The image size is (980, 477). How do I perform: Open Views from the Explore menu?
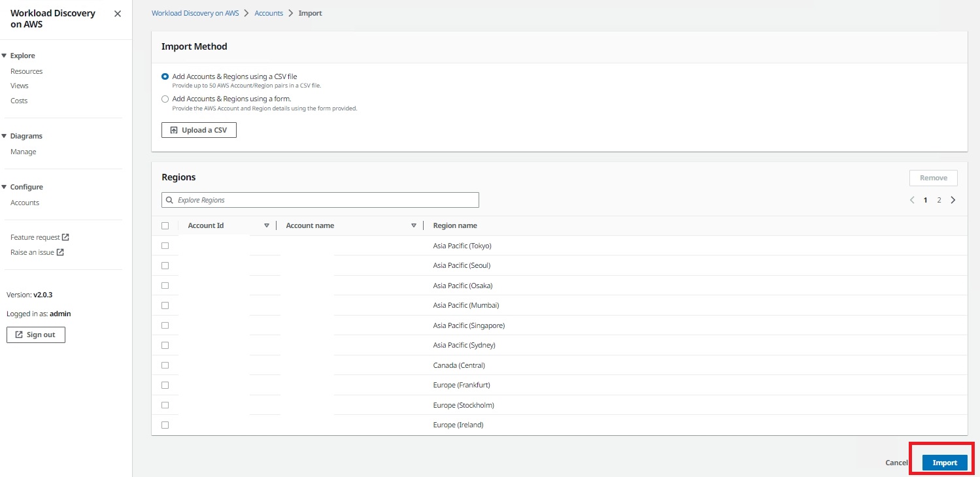[20, 85]
